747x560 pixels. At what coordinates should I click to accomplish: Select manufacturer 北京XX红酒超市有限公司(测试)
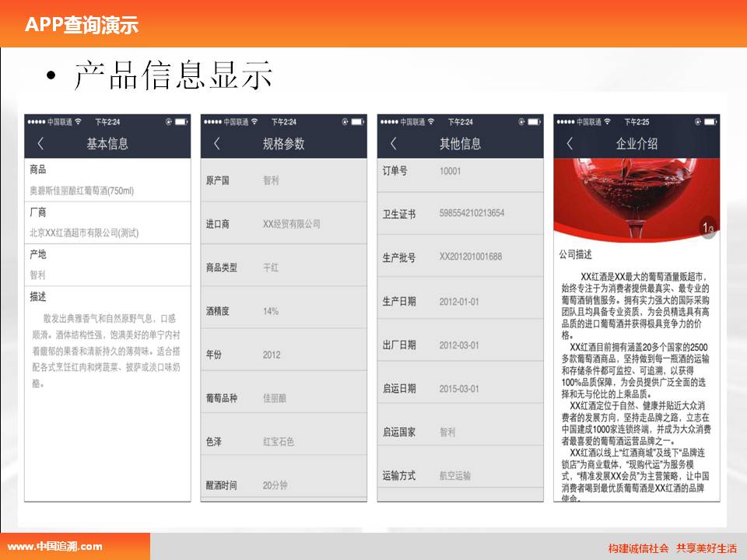pyautogui.click(x=84, y=233)
